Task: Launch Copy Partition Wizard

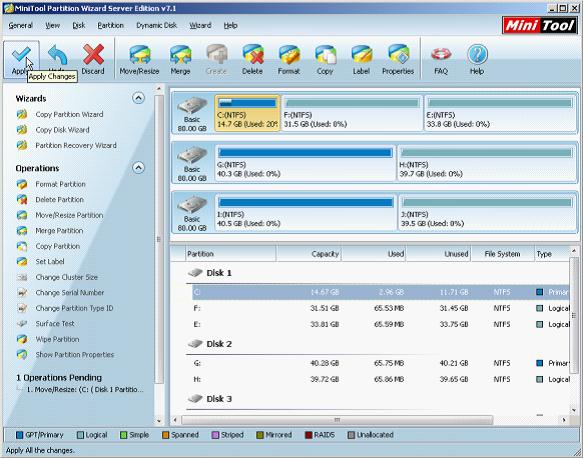Action: tap(69, 114)
